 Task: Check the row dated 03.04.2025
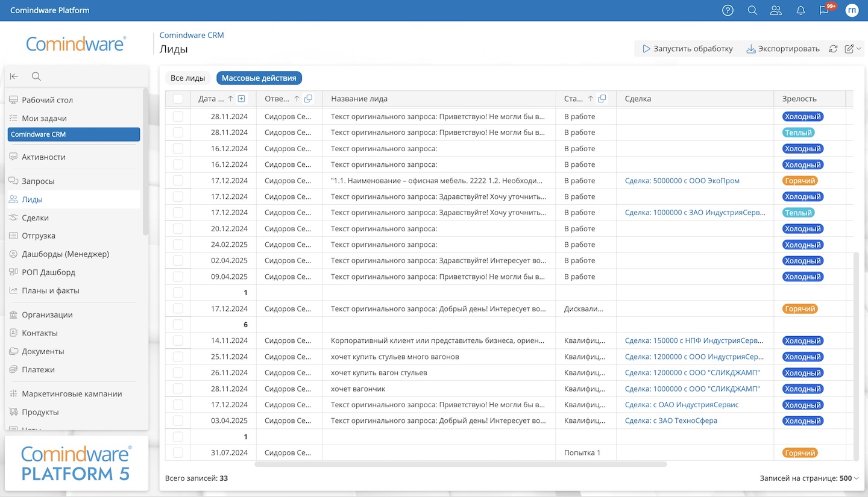(x=178, y=420)
